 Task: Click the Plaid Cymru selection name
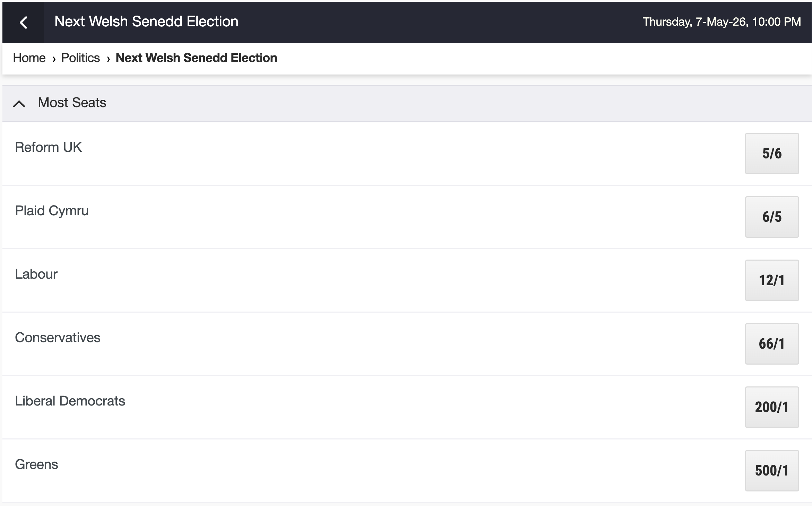pos(52,211)
